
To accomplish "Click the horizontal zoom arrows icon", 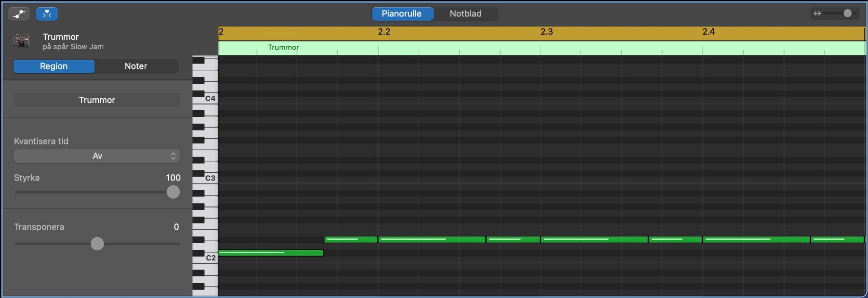I will [817, 13].
